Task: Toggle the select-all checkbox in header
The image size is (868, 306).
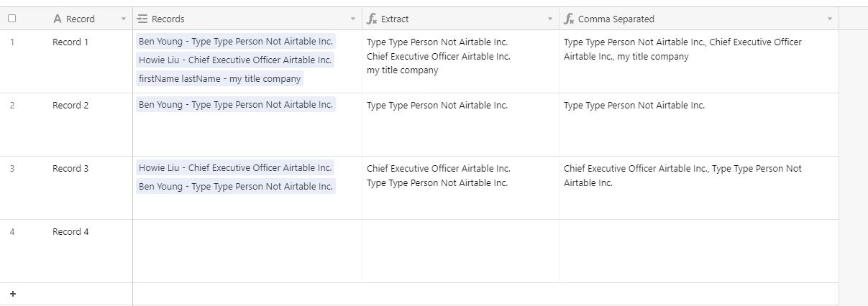Action: tap(12, 19)
